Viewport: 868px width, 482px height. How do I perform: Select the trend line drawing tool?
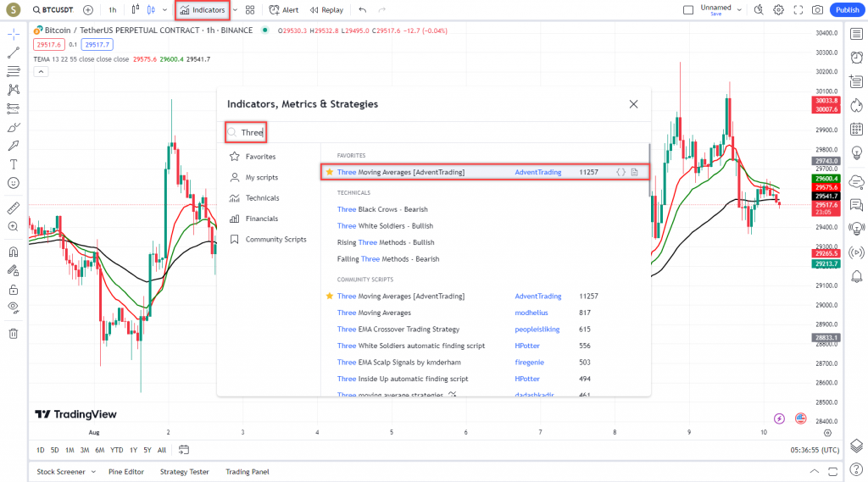[x=14, y=53]
